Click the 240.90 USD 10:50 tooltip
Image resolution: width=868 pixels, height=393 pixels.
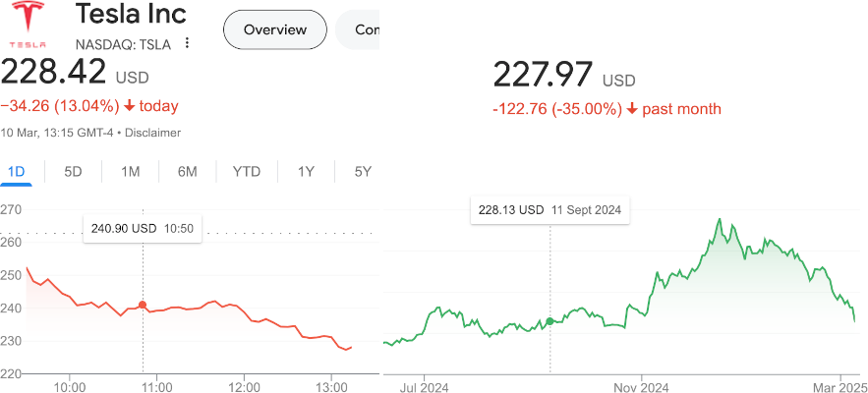point(143,228)
